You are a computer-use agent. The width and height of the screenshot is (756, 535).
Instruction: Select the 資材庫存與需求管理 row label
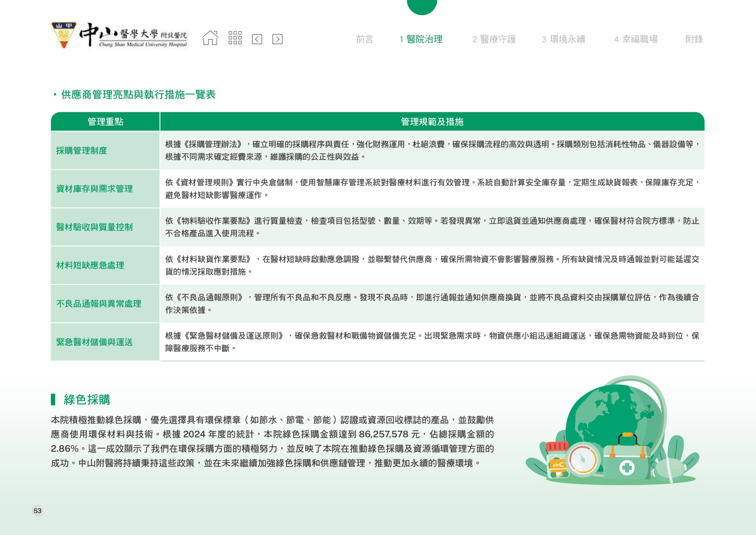pos(94,189)
